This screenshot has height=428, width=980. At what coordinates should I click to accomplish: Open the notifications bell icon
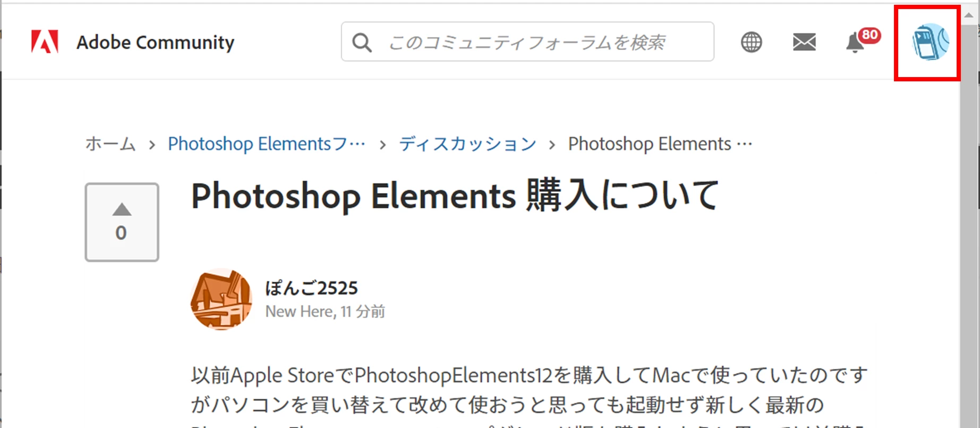[x=855, y=43]
